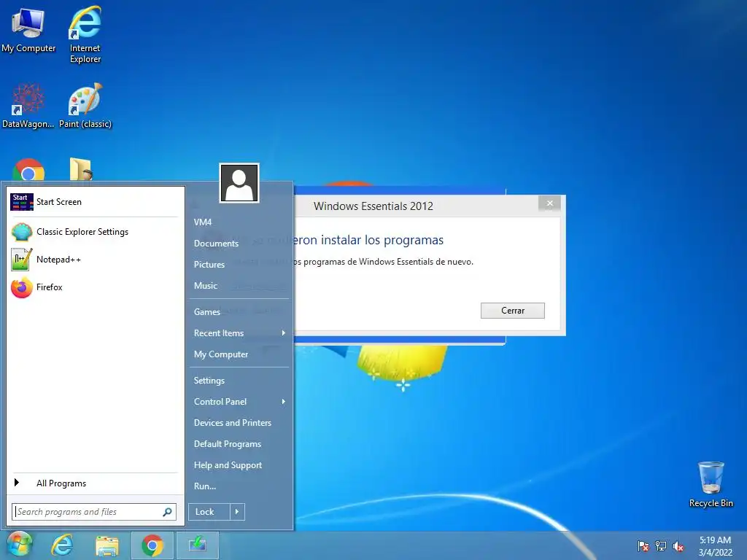This screenshot has width=747, height=560.
Task: Click the search magnifier icon
Action: (x=167, y=512)
